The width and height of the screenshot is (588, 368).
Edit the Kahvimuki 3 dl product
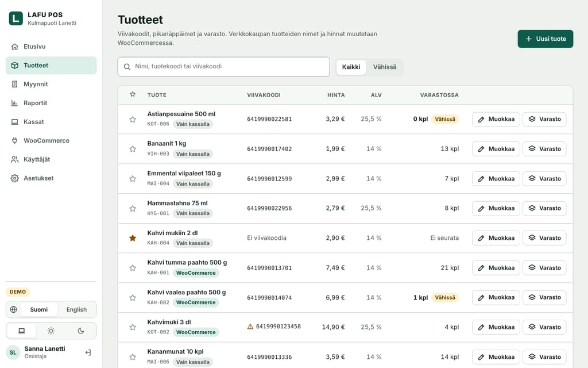[496, 327]
